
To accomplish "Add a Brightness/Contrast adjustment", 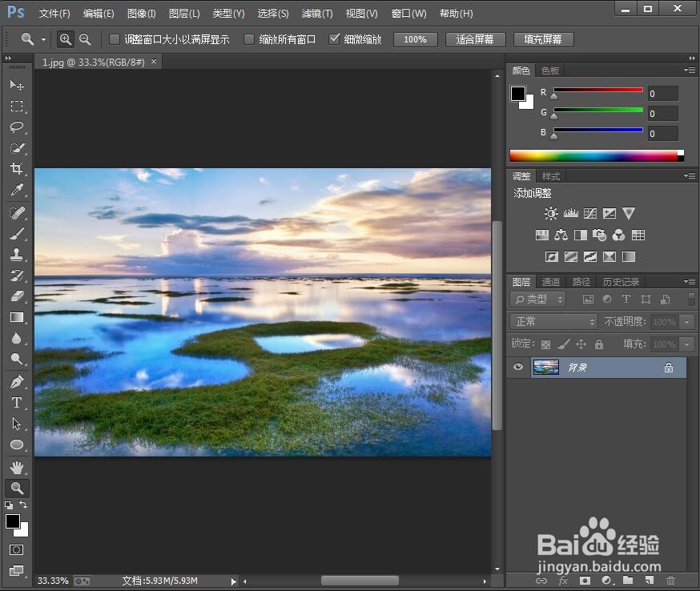I will pos(551,213).
